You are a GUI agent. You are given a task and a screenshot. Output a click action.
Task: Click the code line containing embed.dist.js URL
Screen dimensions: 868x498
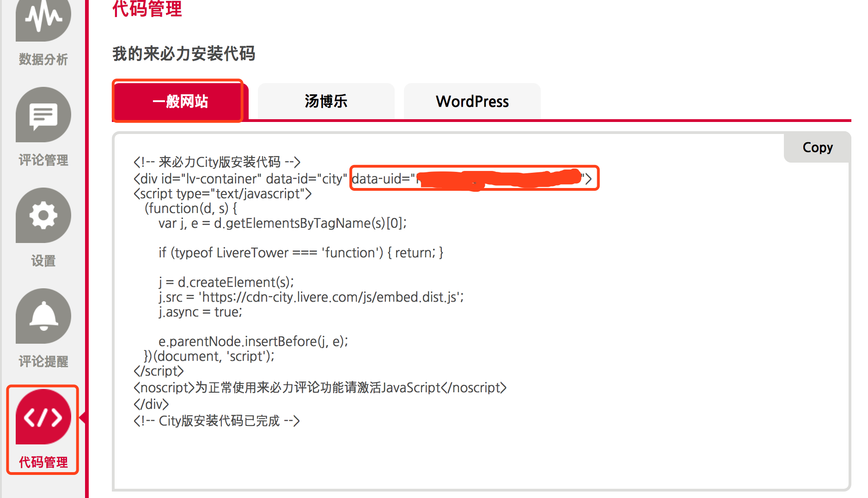point(311,297)
